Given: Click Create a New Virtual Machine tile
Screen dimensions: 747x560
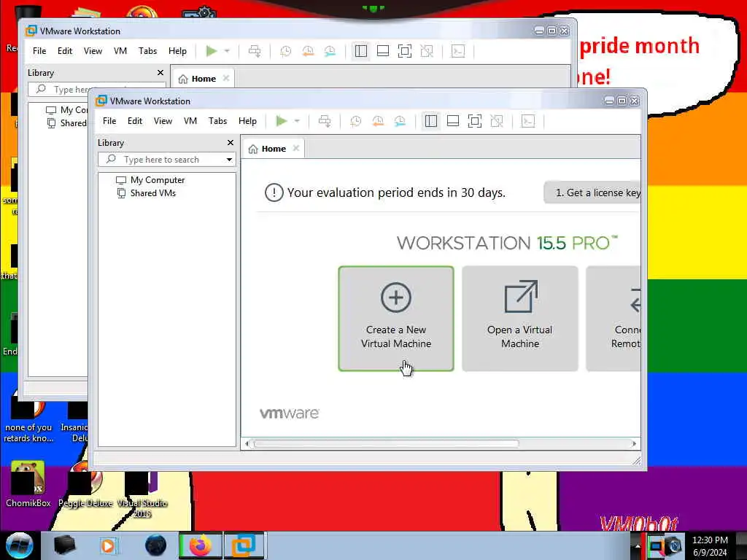Looking at the screenshot, I should (396, 319).
